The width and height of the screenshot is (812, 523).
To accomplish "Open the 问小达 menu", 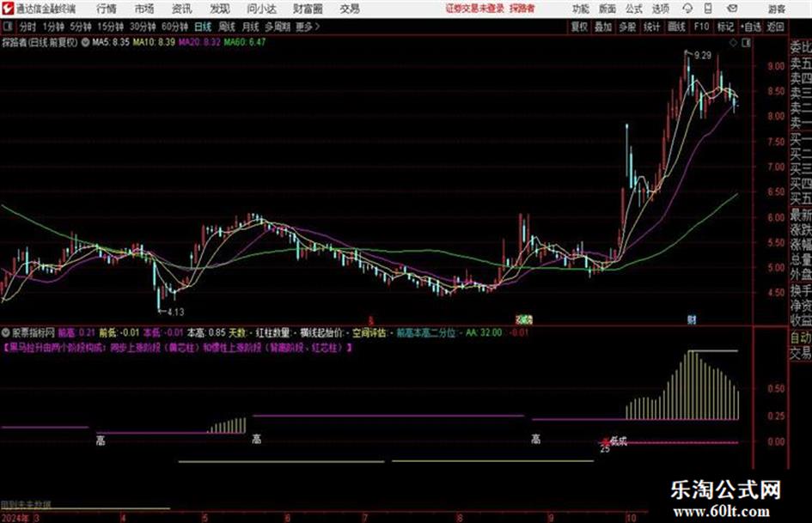I will tap(261, 9).
